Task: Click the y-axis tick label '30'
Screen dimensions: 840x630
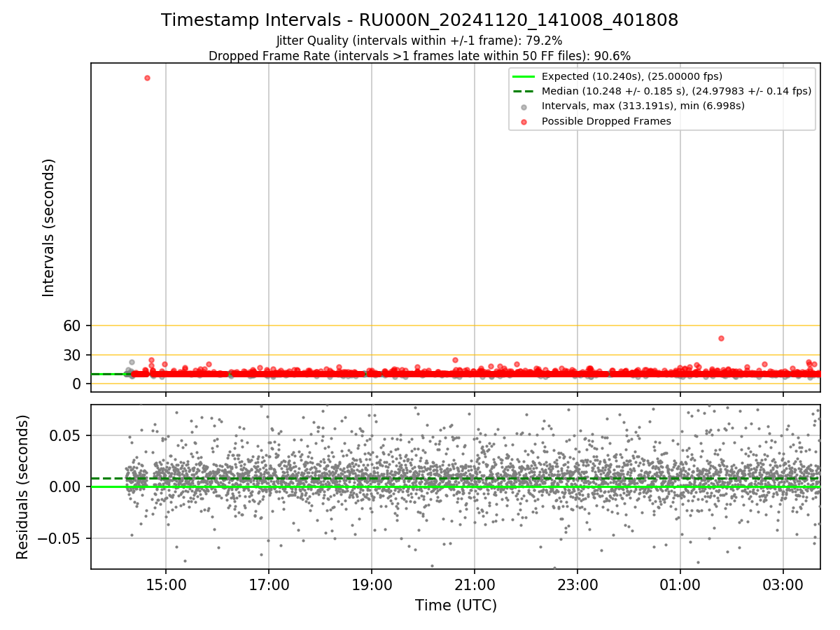Action: (x=72, y=355)
